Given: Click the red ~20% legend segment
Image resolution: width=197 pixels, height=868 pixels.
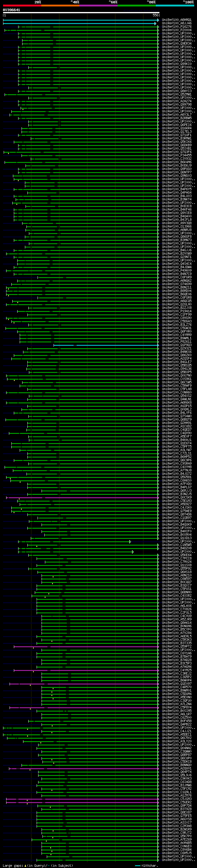Looking at the screenshot, I should [22, 6].
